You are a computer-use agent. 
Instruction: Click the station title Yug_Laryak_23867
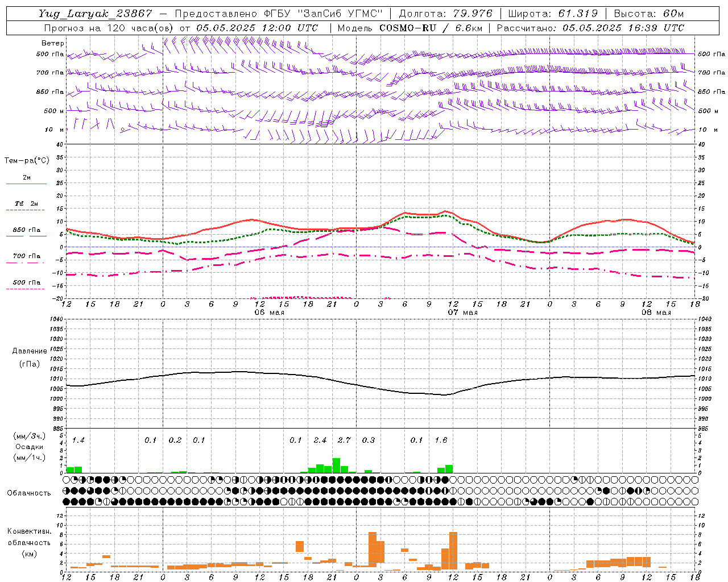pyautogui.click(x=96, y=14)
